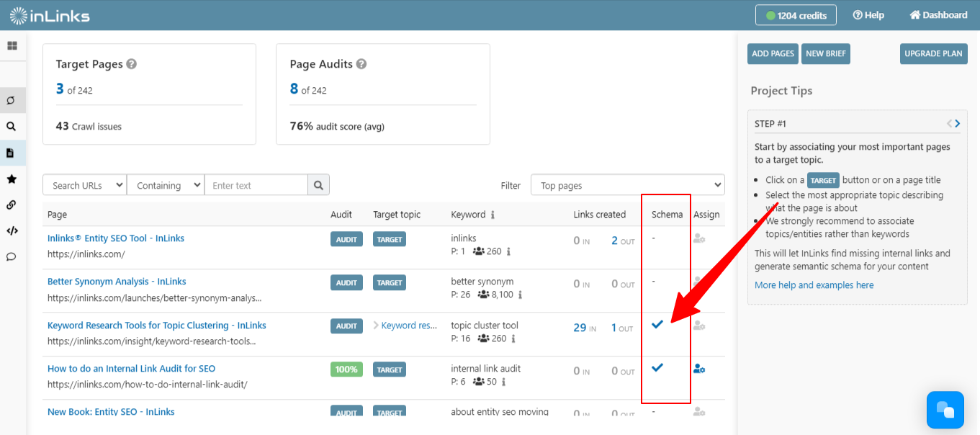Click the 1204 credits button
The height and width of the screenshot is (435, 980).
(x=796, y=15)
